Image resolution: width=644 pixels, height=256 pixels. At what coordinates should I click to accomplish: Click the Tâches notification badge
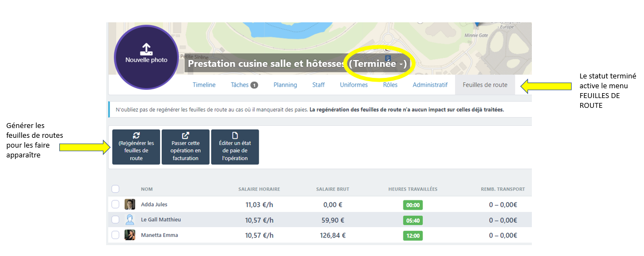(x=254, y=85)
